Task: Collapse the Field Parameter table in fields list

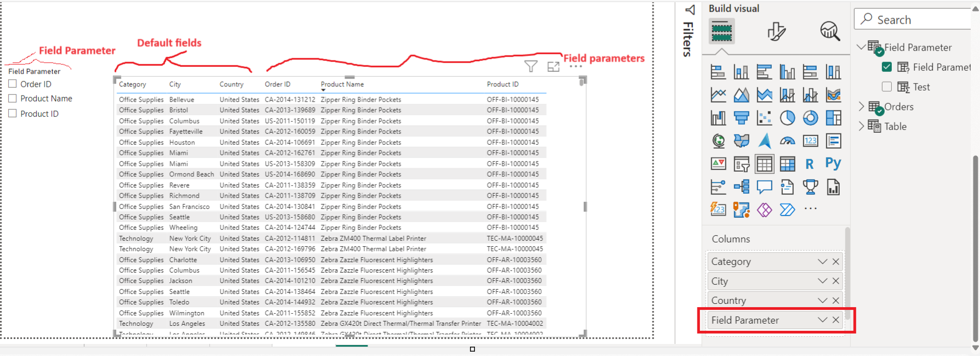Action: coord(861,47)
